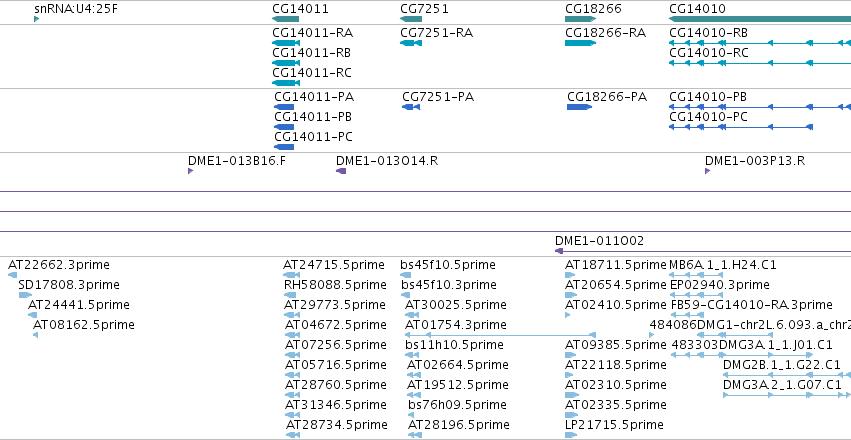This screenshot has height=440, width=851.
Task: Click protein CG7251-PA
Action: point(438,97)
